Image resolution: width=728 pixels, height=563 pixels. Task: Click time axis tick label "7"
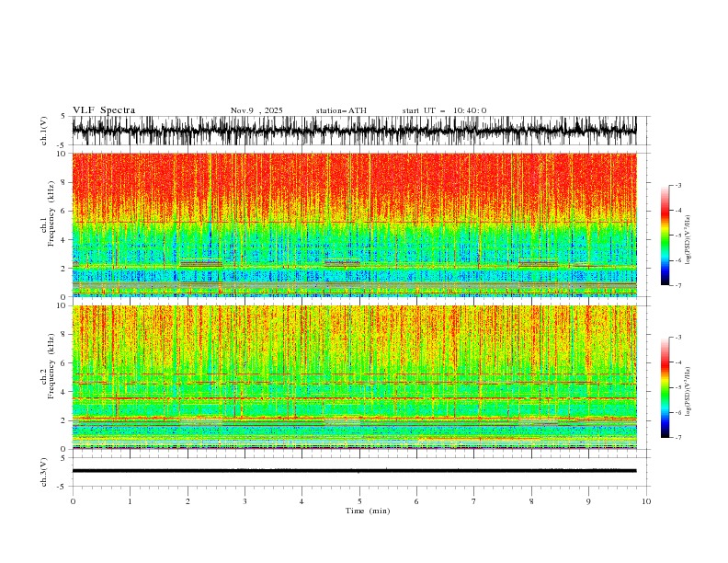(x=474, y=501)
